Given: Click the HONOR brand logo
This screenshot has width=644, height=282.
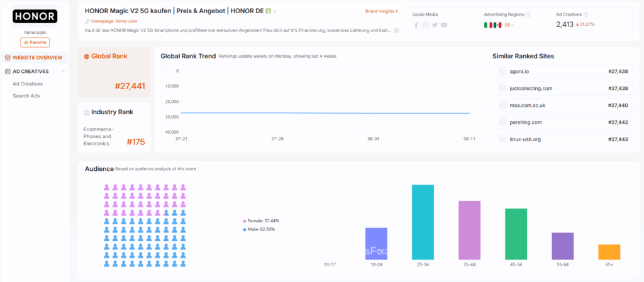Looking at the screenshot, I should point(35,16).
